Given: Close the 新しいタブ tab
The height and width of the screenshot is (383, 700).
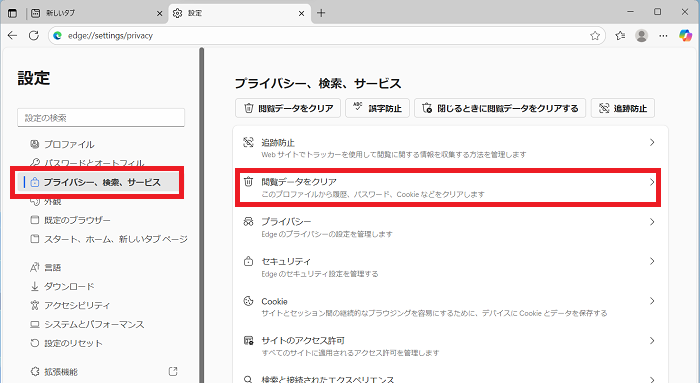Looking at the screenshot, I should (x=159, y=13).
